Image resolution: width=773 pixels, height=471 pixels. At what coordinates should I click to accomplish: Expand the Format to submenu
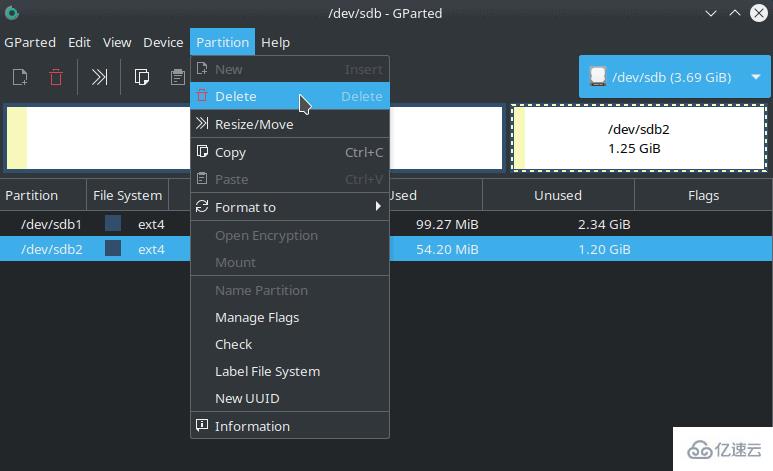pyautogui.click(x=290, y=207)
